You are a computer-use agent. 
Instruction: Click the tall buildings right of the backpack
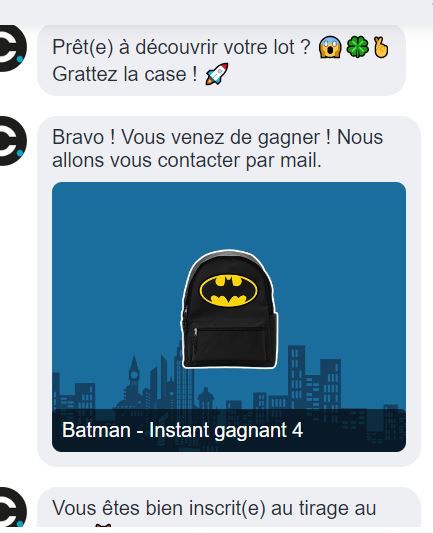(x=314, y=377)
